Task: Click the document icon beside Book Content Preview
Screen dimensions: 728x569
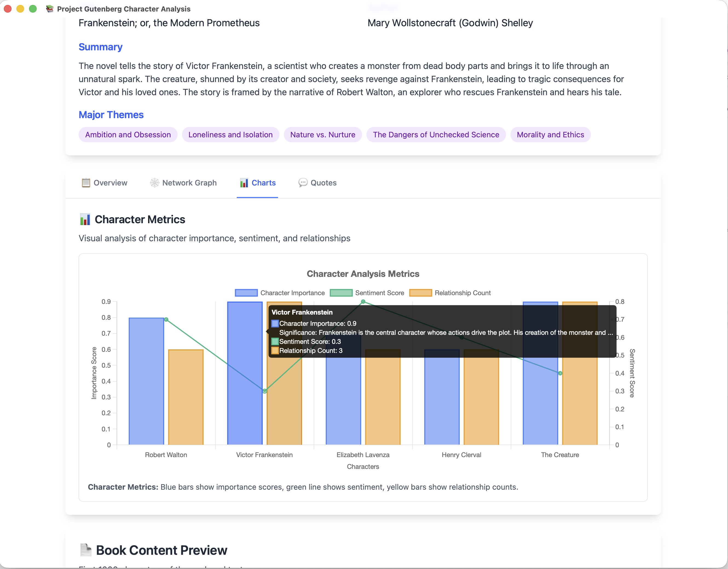Action: coord(86,550)
